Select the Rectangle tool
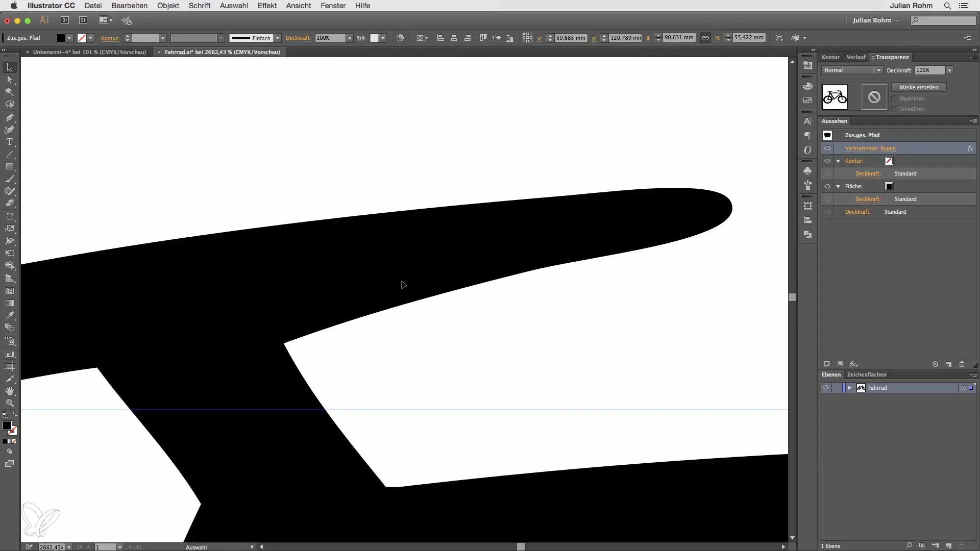The height and width of the screenshot is (551, 980). 10,167
